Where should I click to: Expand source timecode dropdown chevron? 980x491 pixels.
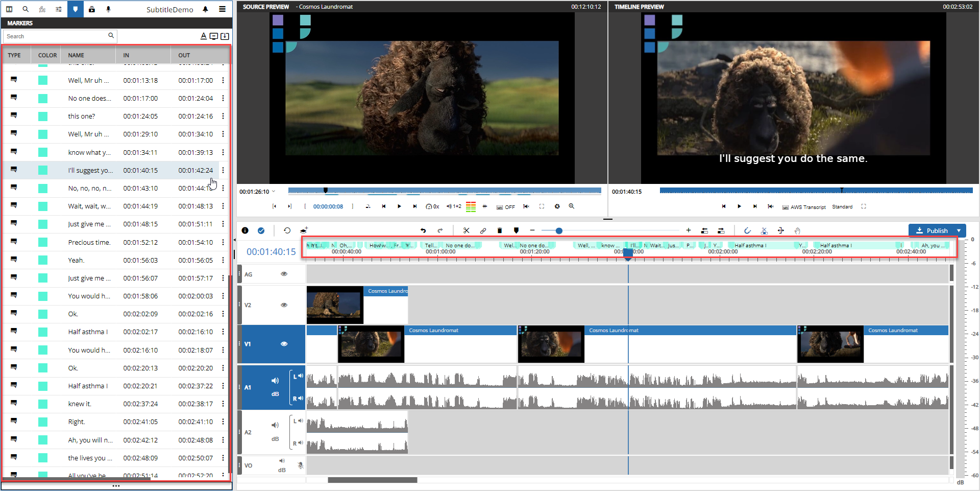coord(274,192)
